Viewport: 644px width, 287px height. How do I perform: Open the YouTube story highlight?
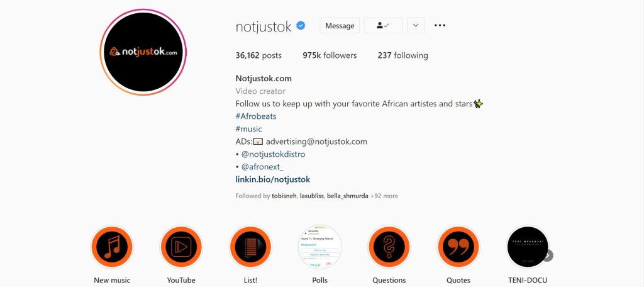click(181, 247)
